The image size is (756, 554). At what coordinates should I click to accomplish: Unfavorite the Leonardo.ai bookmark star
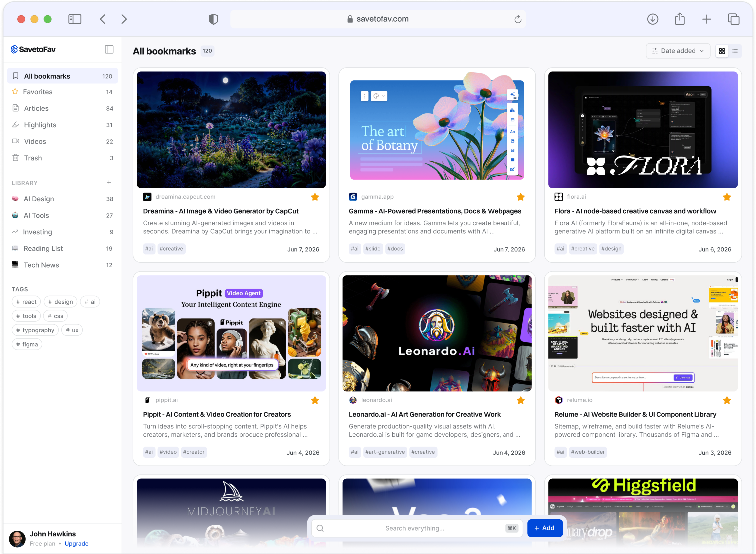[521, 400]
